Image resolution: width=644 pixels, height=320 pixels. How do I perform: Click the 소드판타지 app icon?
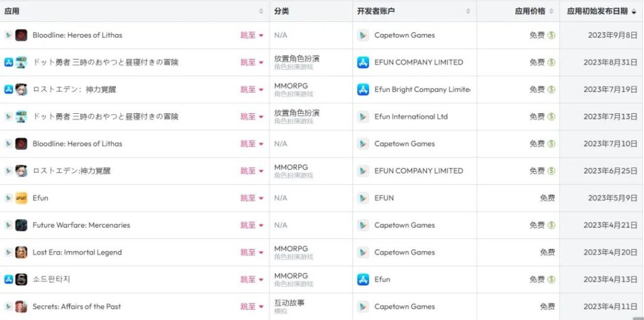[x=21, y=279]
